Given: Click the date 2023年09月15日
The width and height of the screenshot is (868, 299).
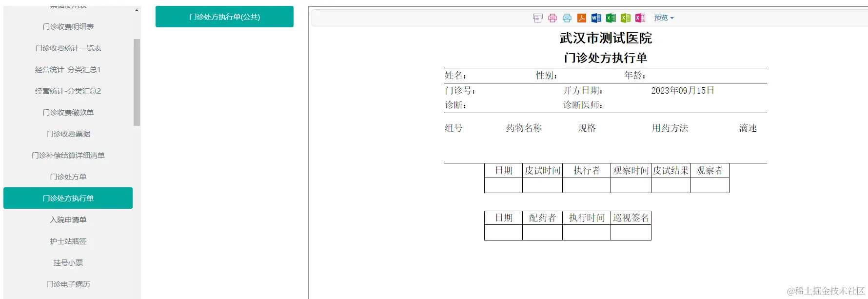Looking at the screenshot, I should tap(683, 91).
